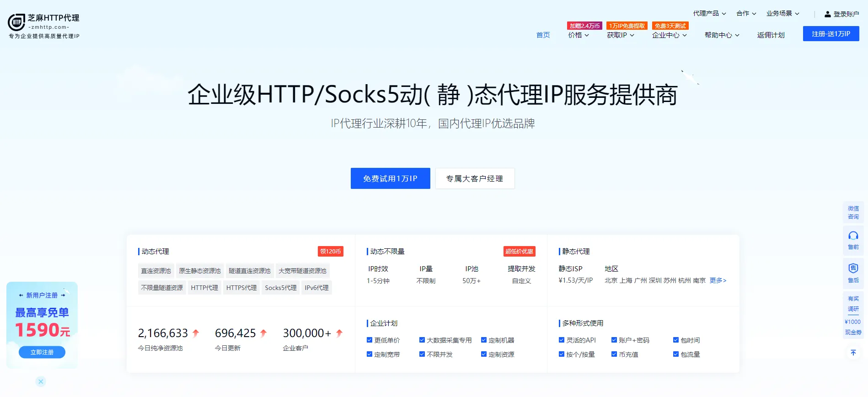Click 超低价优惠 red badge
This screenshot has height=397, width=868.
tap(519, 251)
